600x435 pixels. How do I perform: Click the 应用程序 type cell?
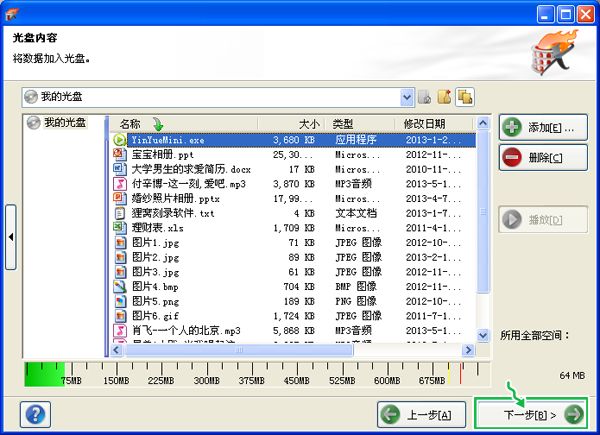(x=356, y=140)
